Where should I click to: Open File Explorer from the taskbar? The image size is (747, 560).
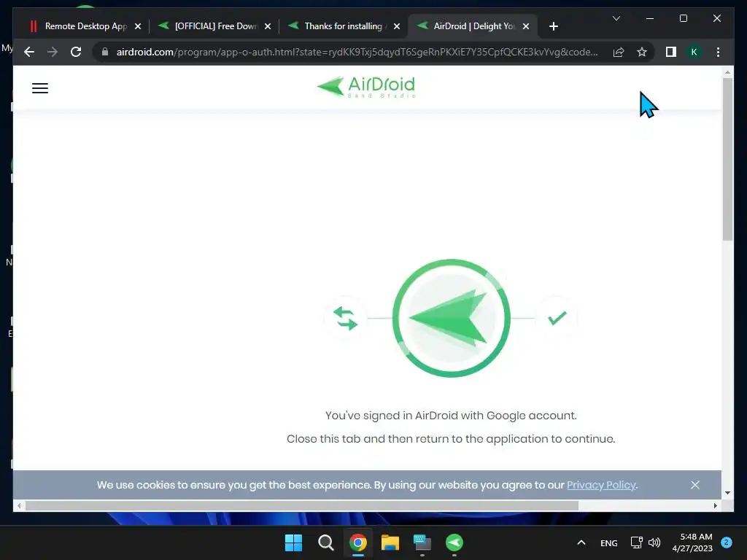pos(390,542)
